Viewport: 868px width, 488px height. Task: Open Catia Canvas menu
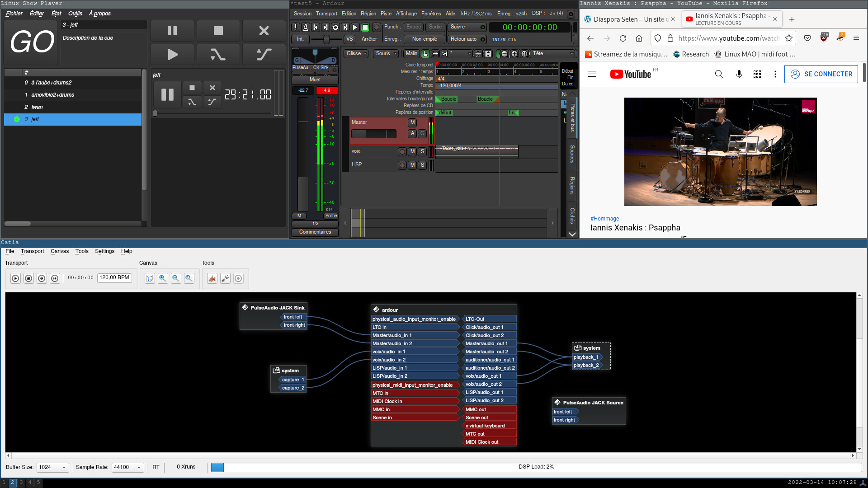[59, 251]
